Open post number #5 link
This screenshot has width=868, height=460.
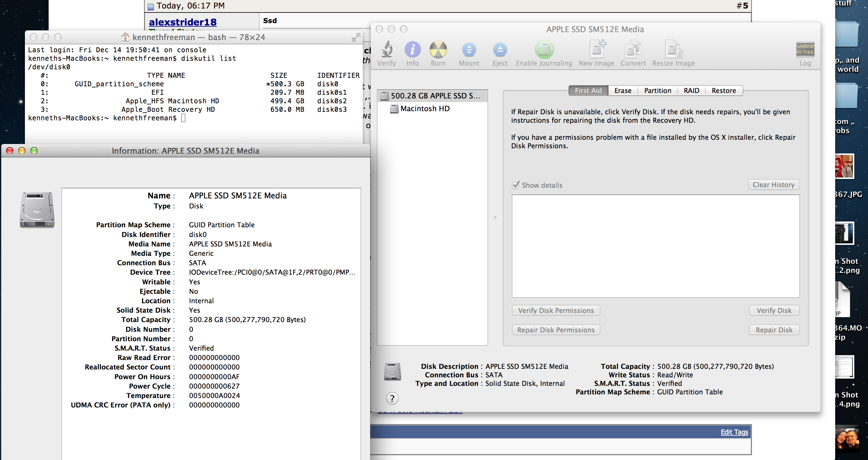coord(742,6)
